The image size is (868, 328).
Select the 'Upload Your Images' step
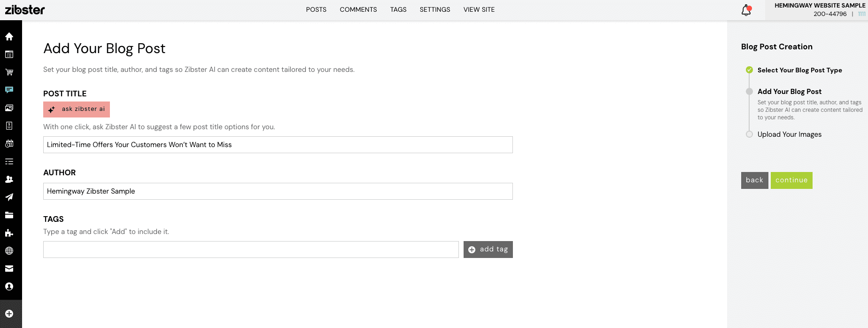(x=789, y=134)
